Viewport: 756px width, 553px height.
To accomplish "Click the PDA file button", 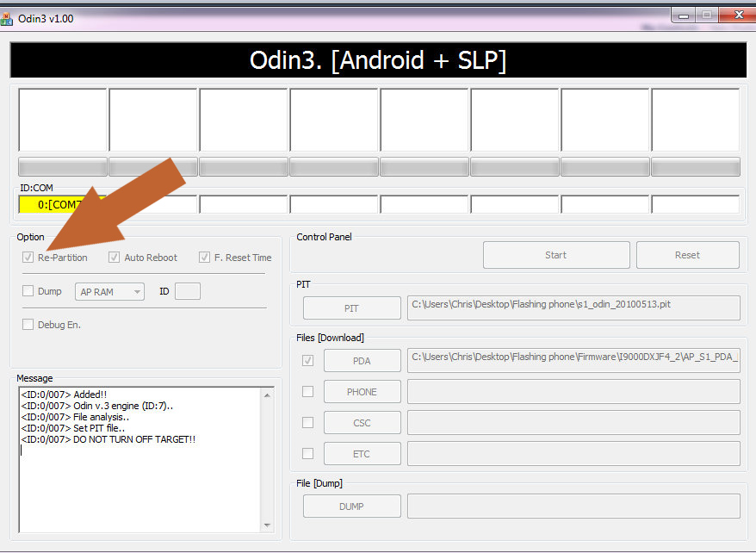I will pos(363,361).
